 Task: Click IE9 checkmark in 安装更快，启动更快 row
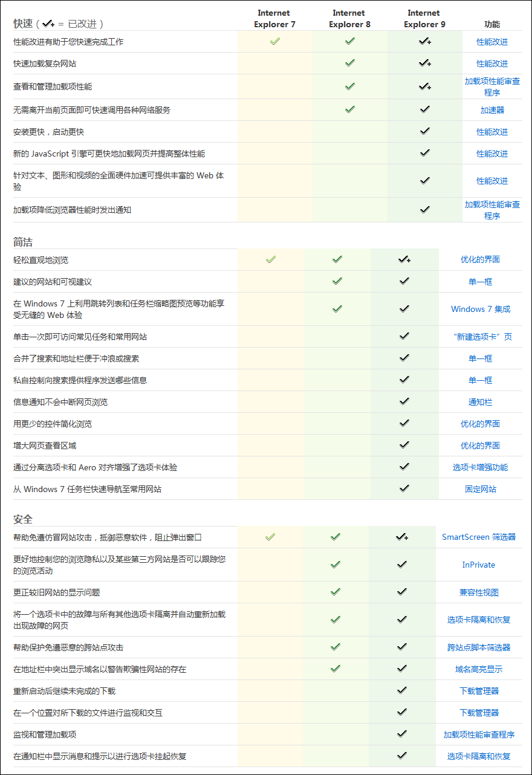425,131
